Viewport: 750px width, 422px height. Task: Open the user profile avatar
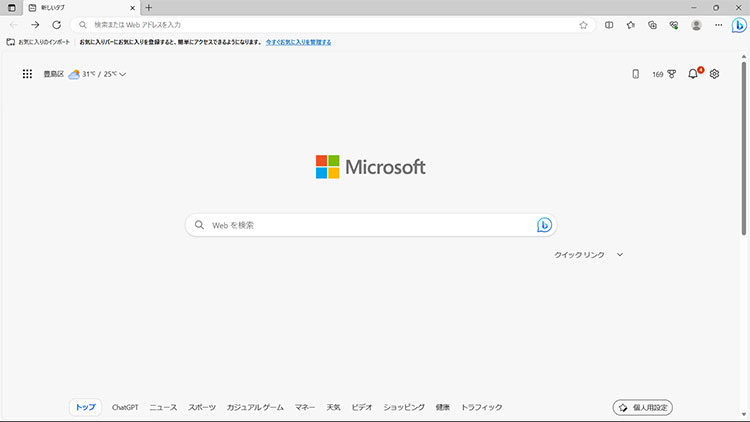pyautogui.click(x=696, y=25)
